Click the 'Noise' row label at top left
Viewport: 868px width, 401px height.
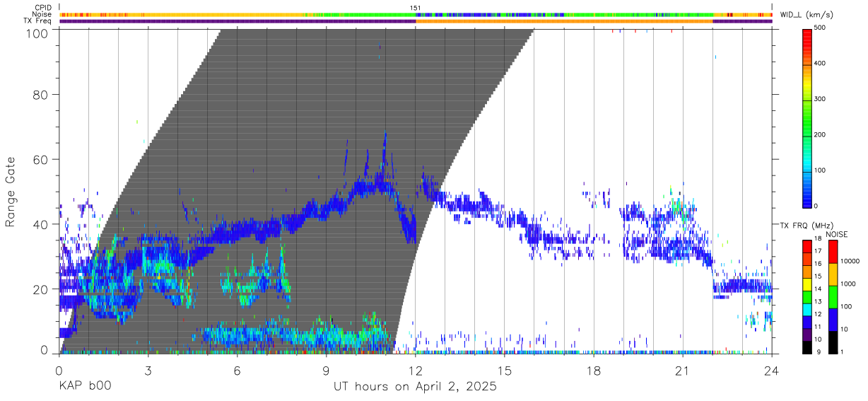(x=42, y=14)
